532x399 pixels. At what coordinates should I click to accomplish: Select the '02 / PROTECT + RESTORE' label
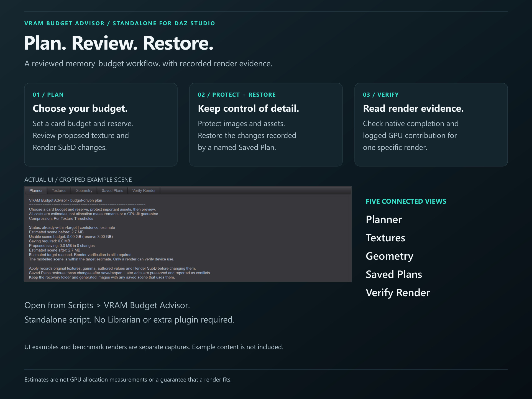click(x=237, y=95)
